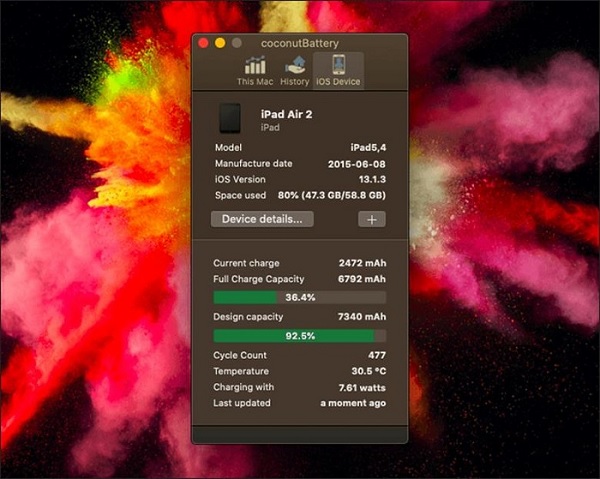The width and height of the screenshot is (600, 479).
Task: Select the iPad Air 2 device name
Action: (x=289, y=115)
